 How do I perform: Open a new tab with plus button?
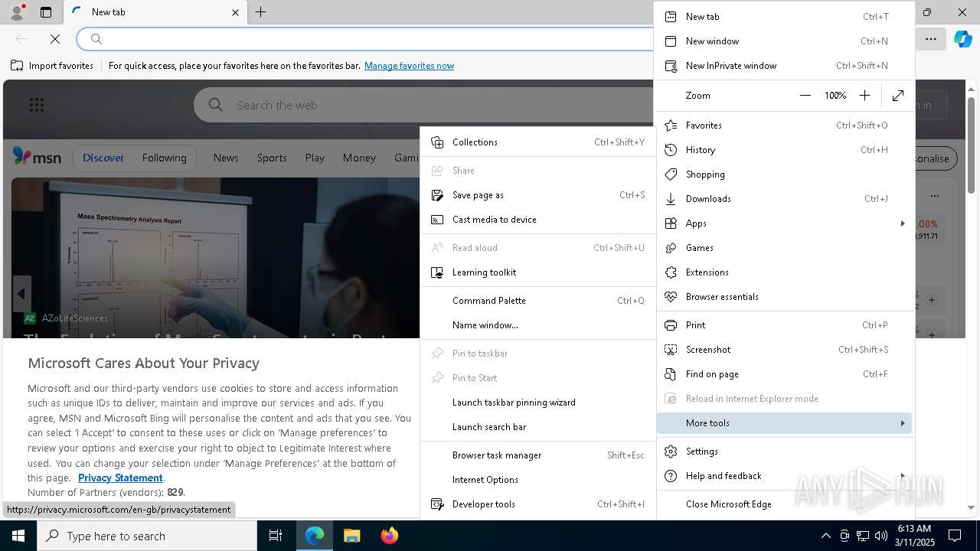coord(261,12)
